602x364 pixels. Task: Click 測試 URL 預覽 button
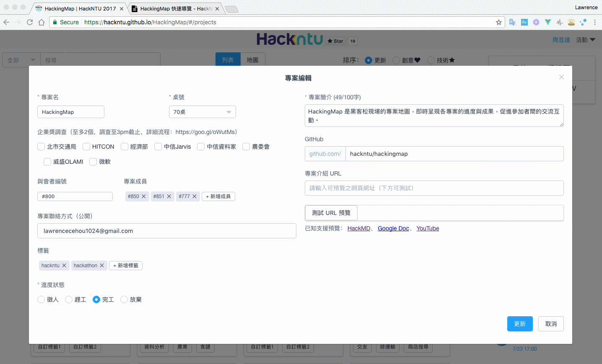[x=331, y=213]
